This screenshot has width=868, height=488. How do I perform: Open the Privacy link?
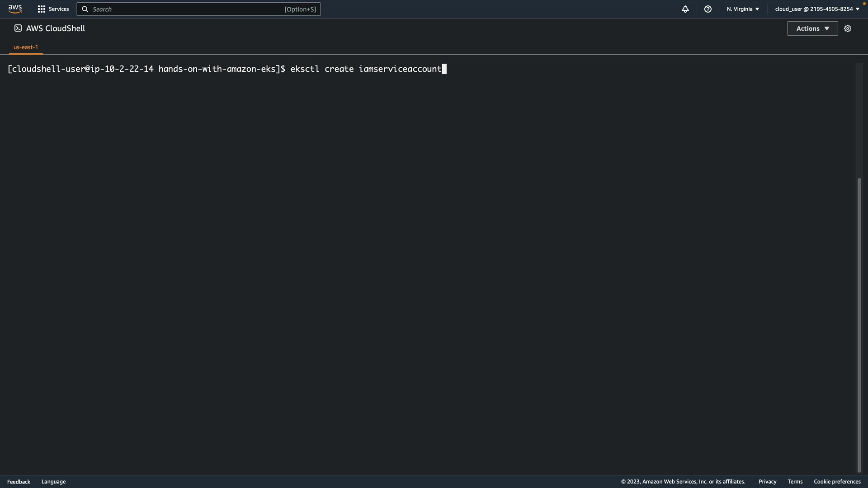coord(767,482)
